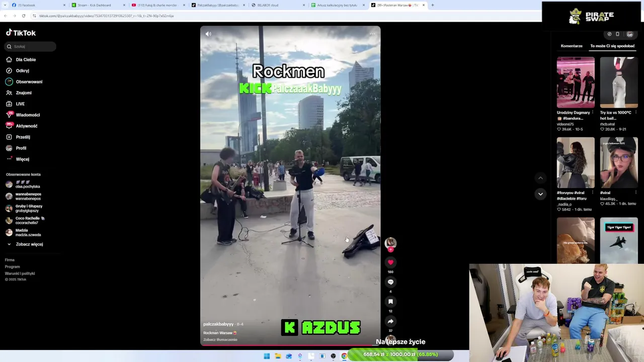
Task: Open options for the klaudiqq_ #viral video
Action: click(x=636, y=193)
